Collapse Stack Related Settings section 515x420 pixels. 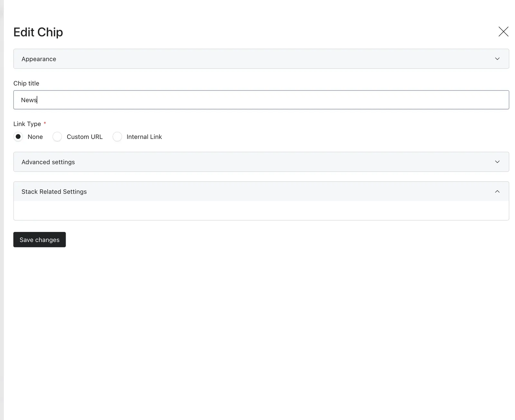pos(261,191)
